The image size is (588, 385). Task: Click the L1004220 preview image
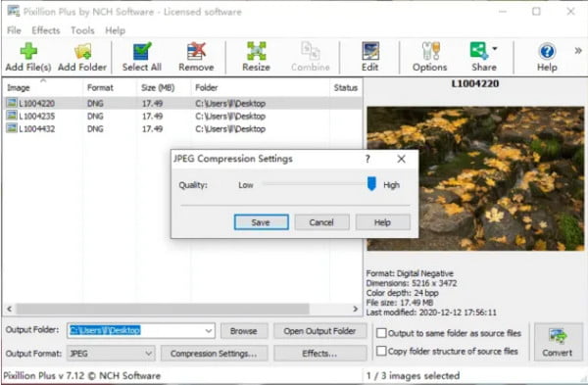point(475,178)
